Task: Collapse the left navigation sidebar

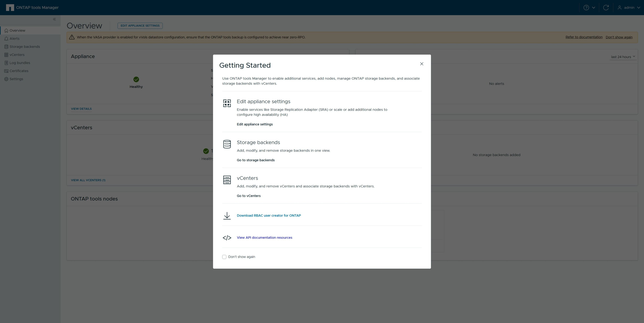Action: 54,19
